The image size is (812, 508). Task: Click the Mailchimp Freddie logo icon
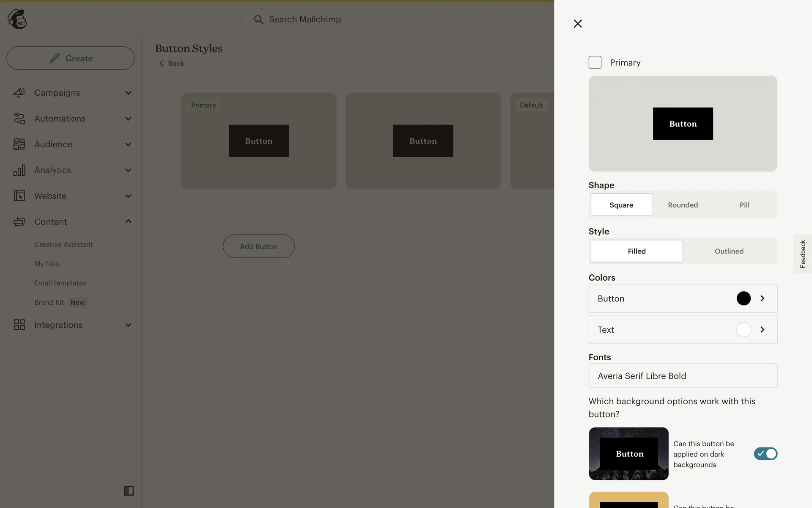pyautogui.click(x=17, y=19)
